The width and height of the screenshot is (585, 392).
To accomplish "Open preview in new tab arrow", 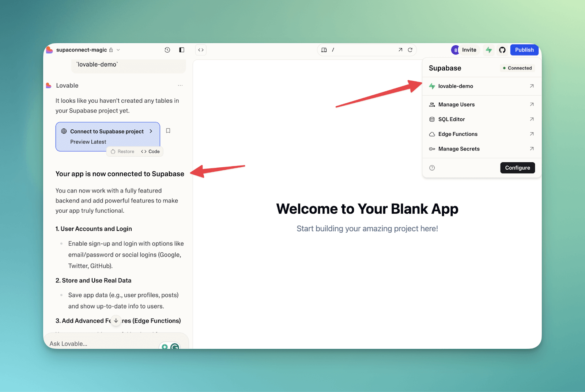I will tap(400, 50).
